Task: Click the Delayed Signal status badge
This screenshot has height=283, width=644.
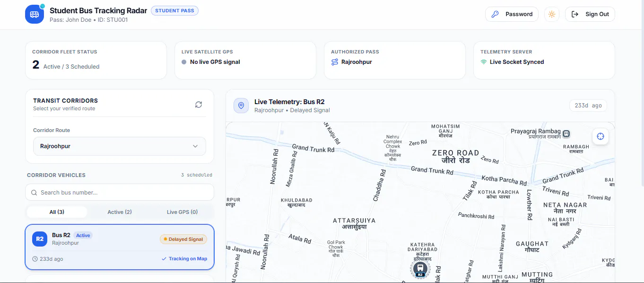Action: 183,239
